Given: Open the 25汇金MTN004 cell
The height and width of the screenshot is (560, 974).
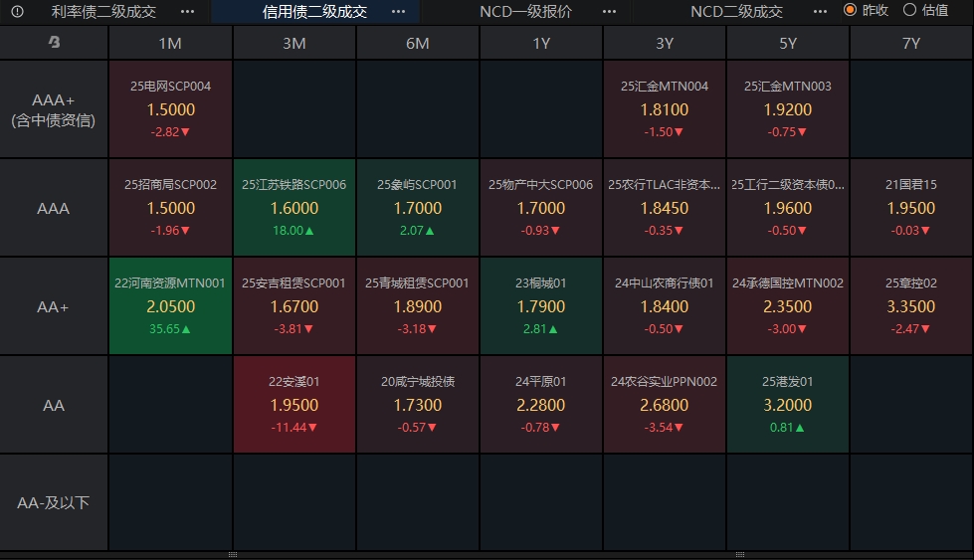Looking at the screenshot, I should click(664, 108).
